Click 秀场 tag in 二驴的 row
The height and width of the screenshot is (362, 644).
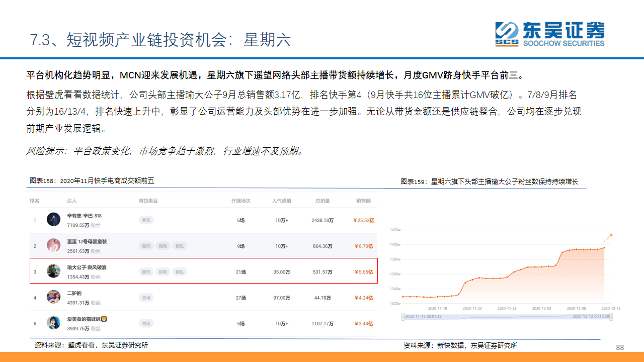(146, 298)
